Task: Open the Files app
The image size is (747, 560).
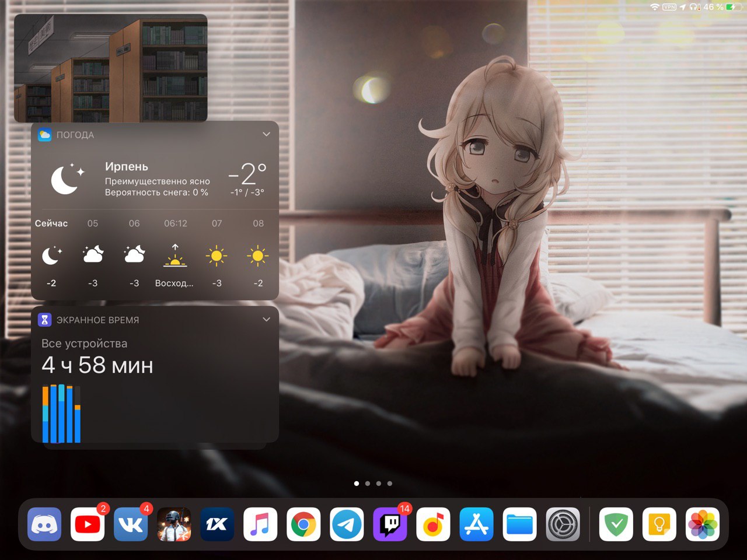Action: click(519, 524)
